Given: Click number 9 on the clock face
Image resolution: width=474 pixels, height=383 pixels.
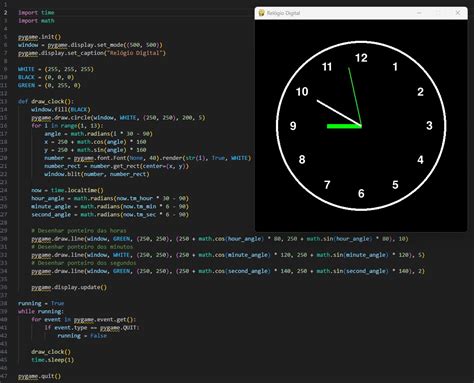Looking at the screenshot, I should click(x=293, y=126).
